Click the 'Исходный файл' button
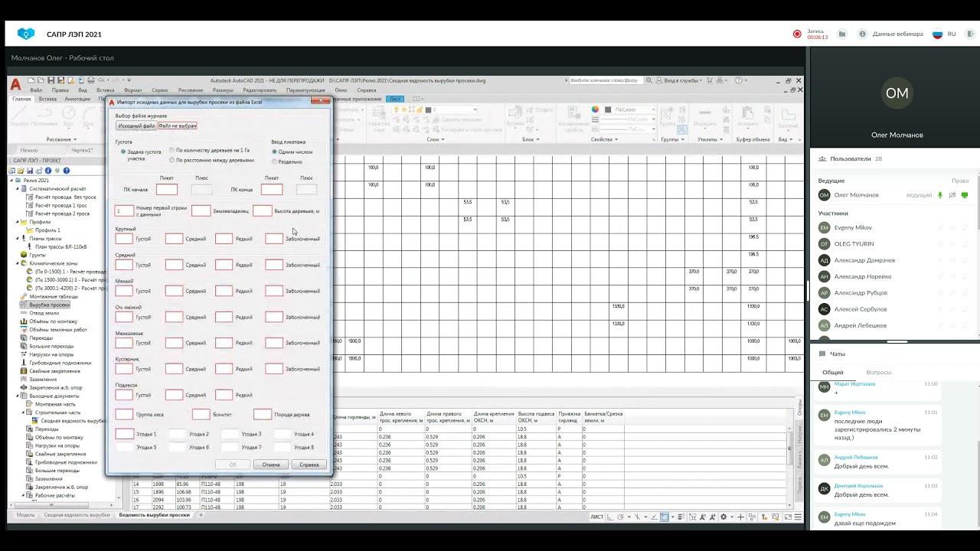The width and height of the screenshot is (980, 551). coord(136,126)
